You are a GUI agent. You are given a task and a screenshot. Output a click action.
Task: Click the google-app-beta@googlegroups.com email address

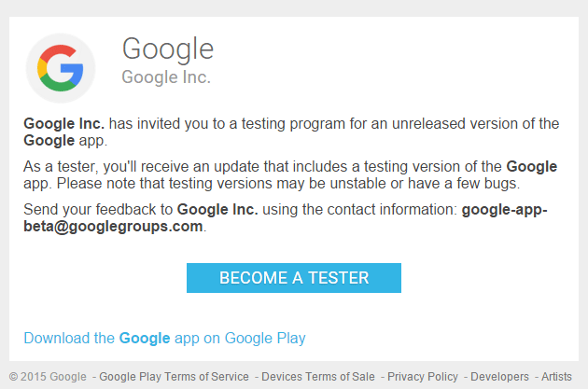286,217
